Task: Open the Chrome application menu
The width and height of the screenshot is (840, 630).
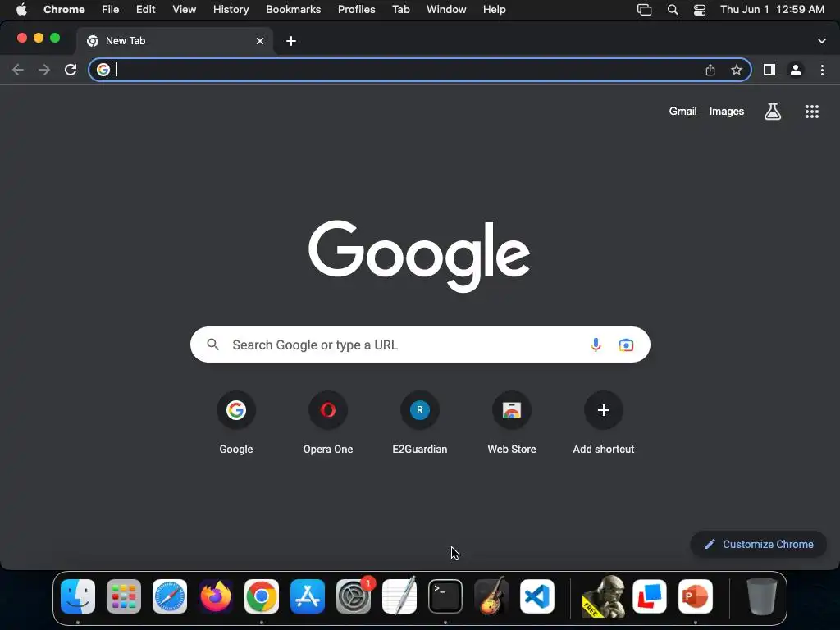Action: coord(64,9)
